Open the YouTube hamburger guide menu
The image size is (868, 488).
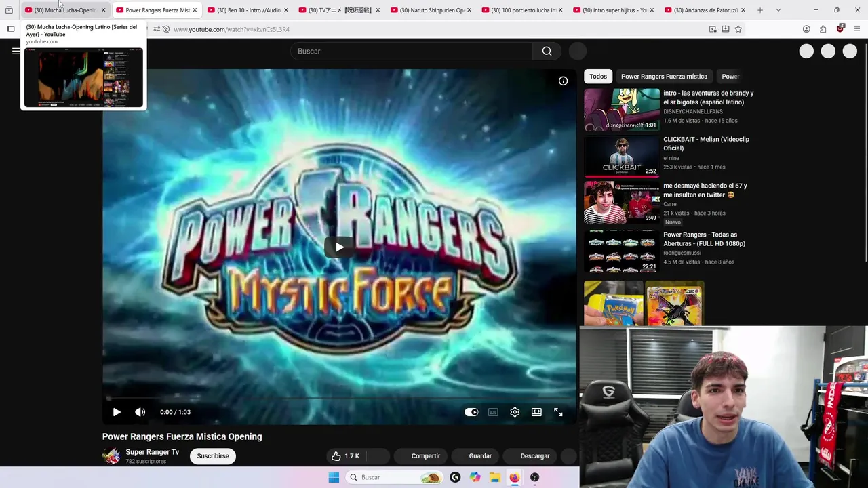pos(16,51)
